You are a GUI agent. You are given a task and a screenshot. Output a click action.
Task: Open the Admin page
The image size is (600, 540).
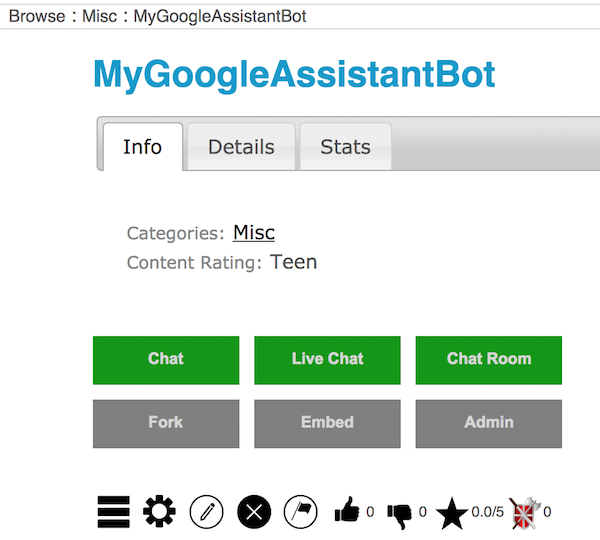[x=489, y=424]
